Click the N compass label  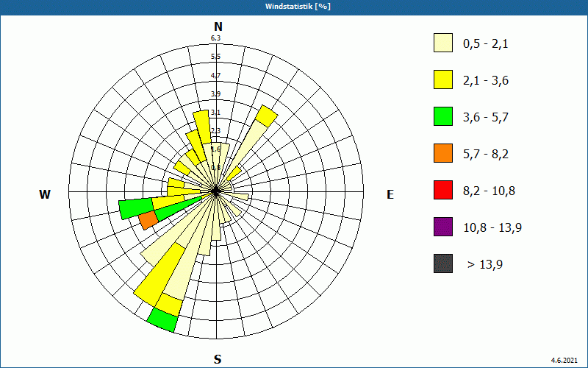click(218, 26)
